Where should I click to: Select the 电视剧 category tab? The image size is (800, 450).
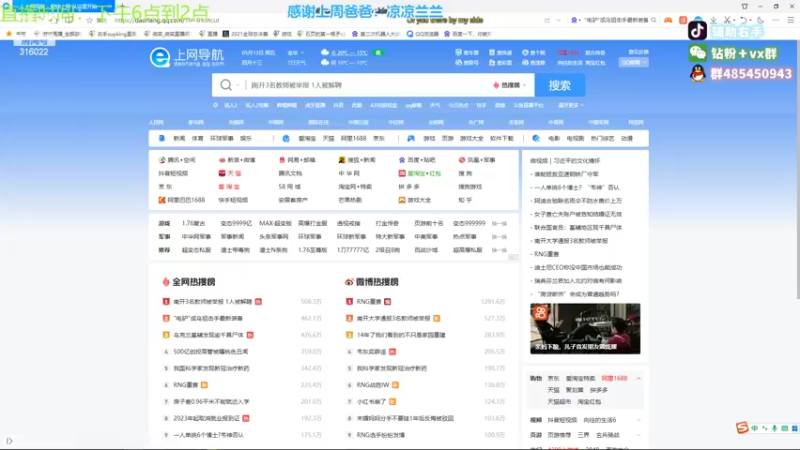pos(575,138)
